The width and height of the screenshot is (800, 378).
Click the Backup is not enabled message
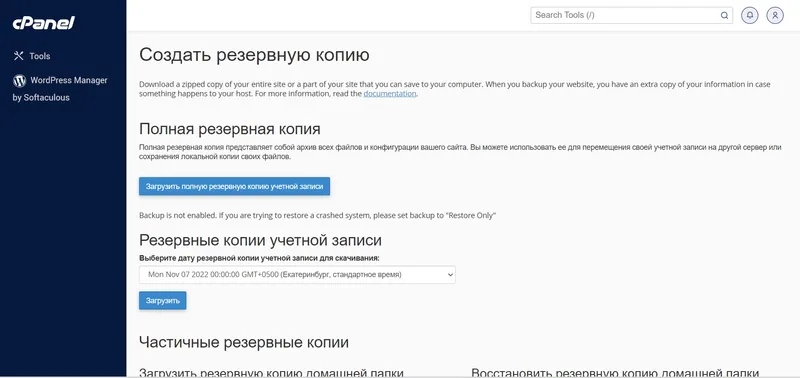[317, 215]
